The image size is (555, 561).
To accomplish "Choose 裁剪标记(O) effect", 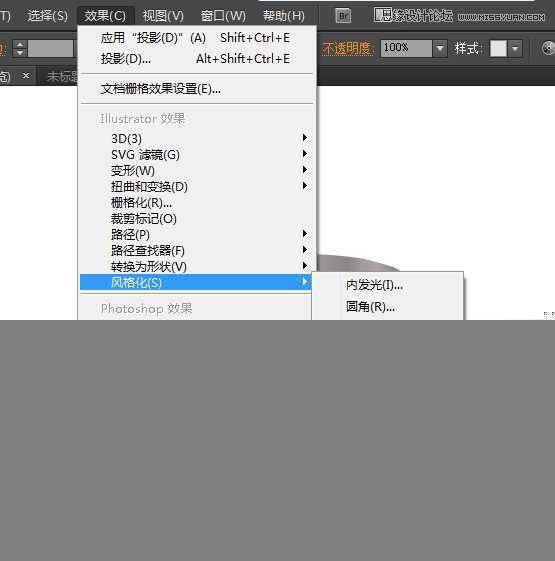I will (195, 218).
